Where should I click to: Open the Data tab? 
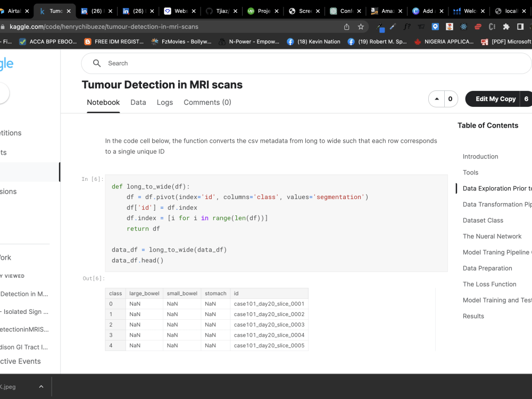[138, 103]
